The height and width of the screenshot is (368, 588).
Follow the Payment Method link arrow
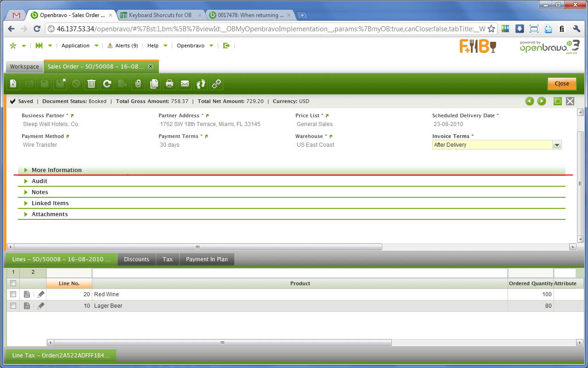tap(68, 136)
